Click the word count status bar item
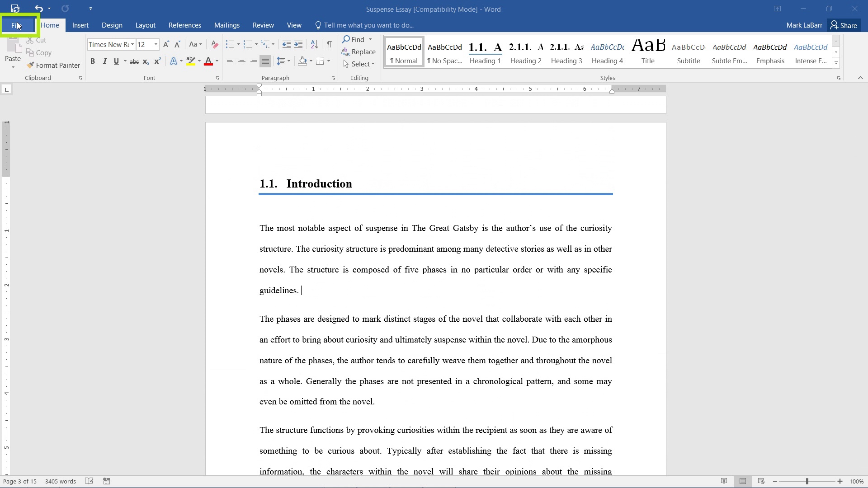Image resolution: width=868 pixels, height=488 pixels. pos(60,481)
